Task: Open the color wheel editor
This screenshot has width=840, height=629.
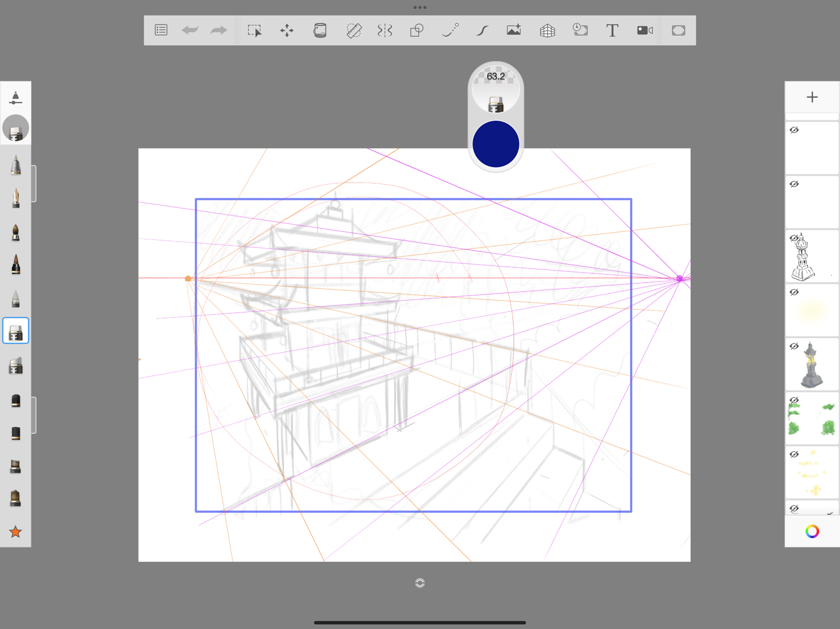Action: [812, 531]
